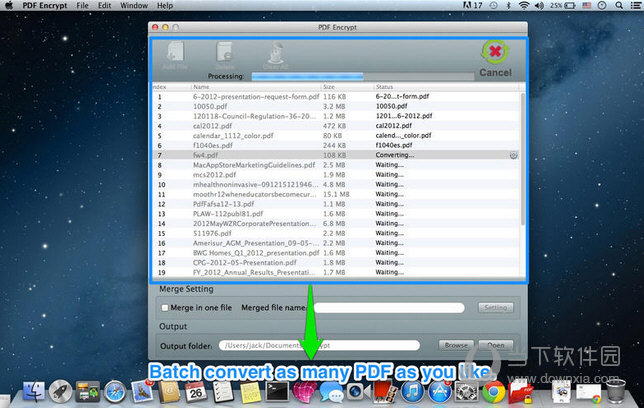Click the Setting button in Merge Setting
644x408 pixels.
(496, 308)
